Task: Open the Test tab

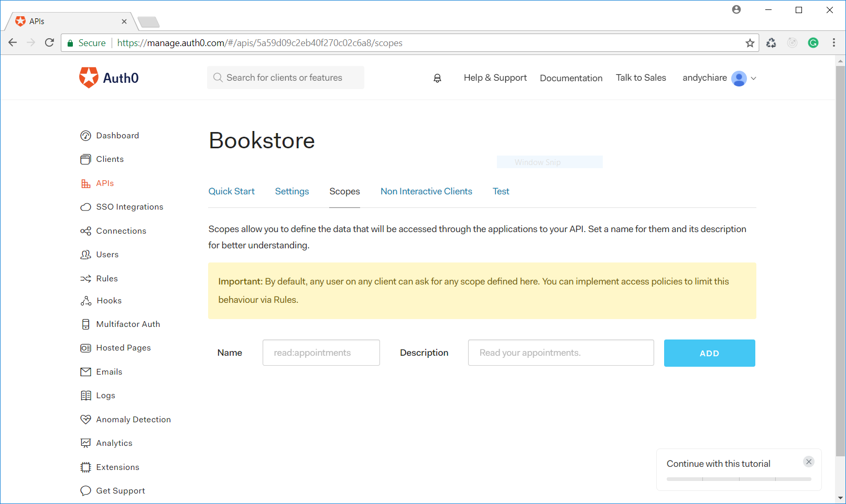Action: coord(501,191)
